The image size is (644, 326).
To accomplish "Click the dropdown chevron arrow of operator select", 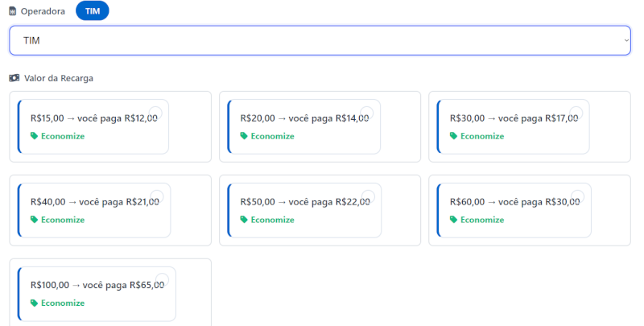I will [626, 40].
